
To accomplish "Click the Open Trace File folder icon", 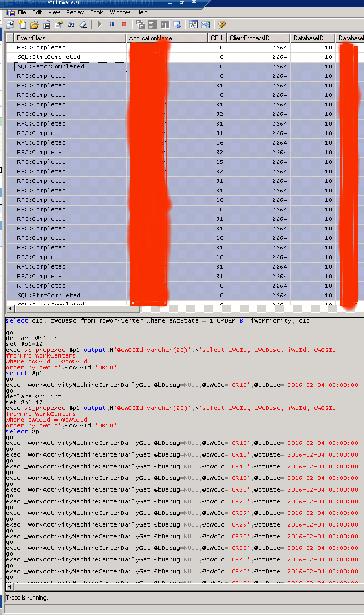I will [x=34, y=25].
